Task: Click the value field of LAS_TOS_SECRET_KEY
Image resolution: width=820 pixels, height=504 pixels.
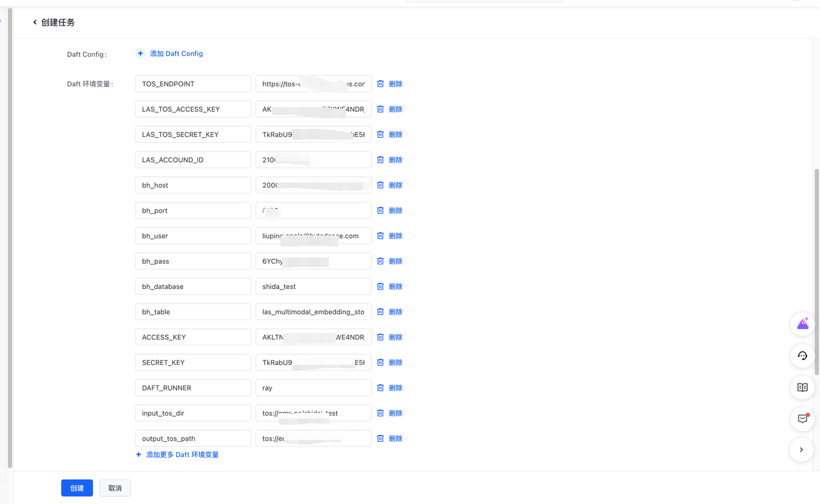Action: tap(313, 134)
